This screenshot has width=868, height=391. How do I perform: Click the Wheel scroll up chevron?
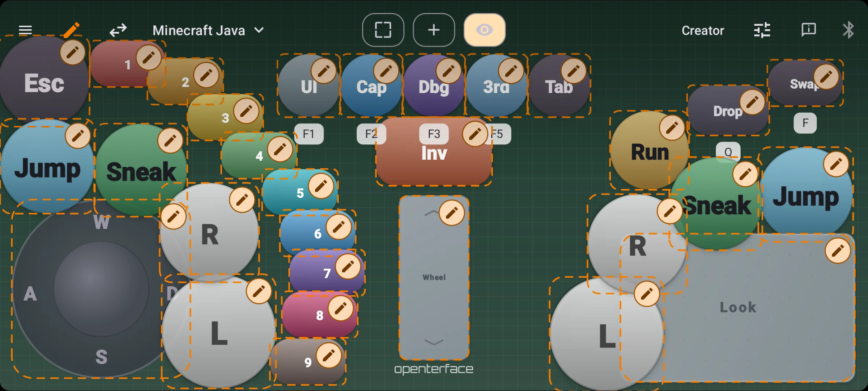coord(431,213)
